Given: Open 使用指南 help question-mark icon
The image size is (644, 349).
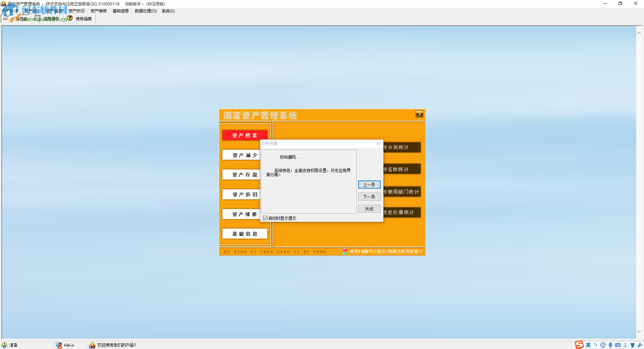Looking at the screenshot, I should (70, 18).
